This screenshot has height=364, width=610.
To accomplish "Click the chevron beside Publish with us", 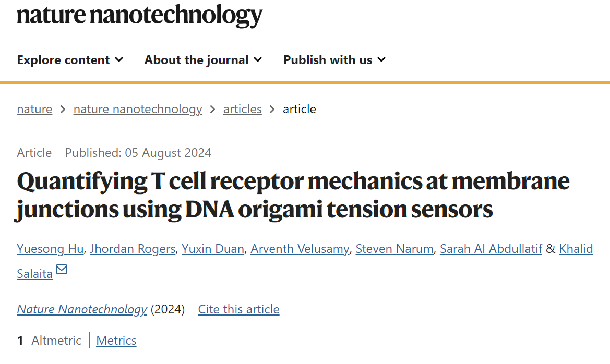I will tap(381, 60).
